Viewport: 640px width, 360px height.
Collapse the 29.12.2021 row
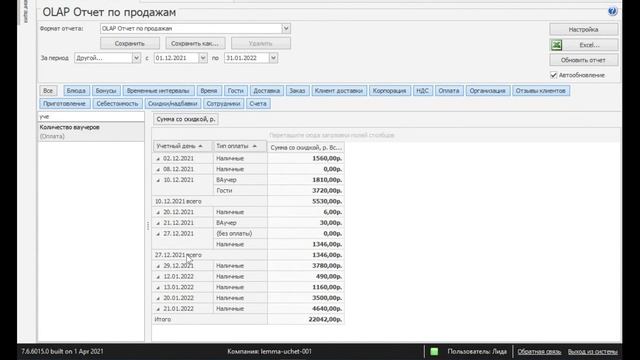158,266
